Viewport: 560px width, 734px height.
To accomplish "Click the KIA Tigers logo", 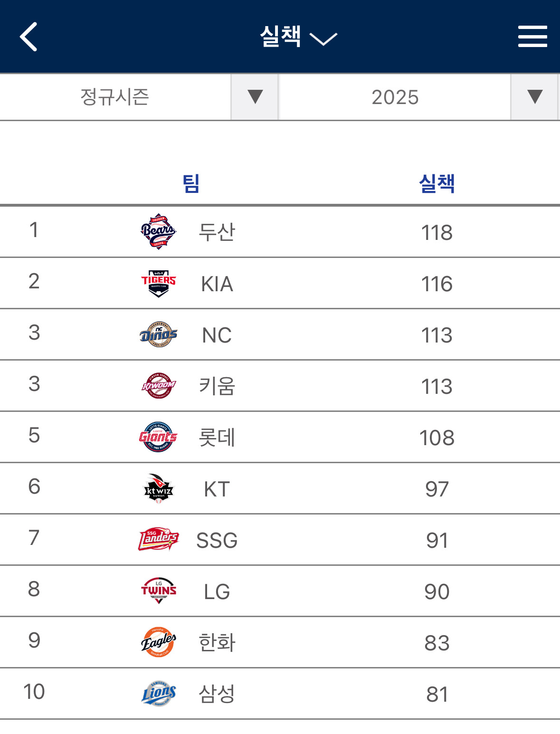I will 159,284.
